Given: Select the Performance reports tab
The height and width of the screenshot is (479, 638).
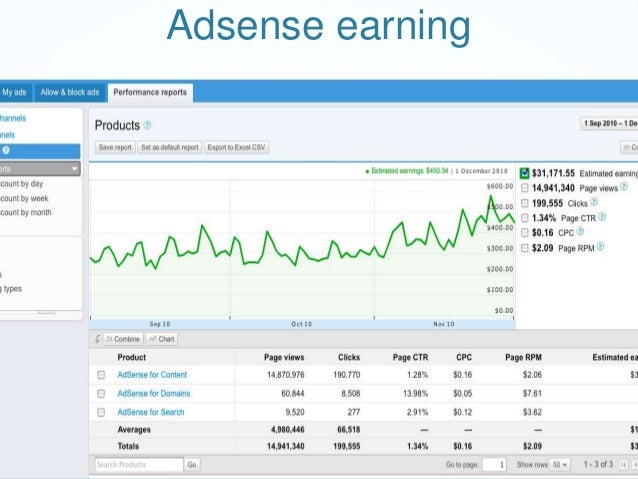Looking at the screenshot, I should (150, 92).
